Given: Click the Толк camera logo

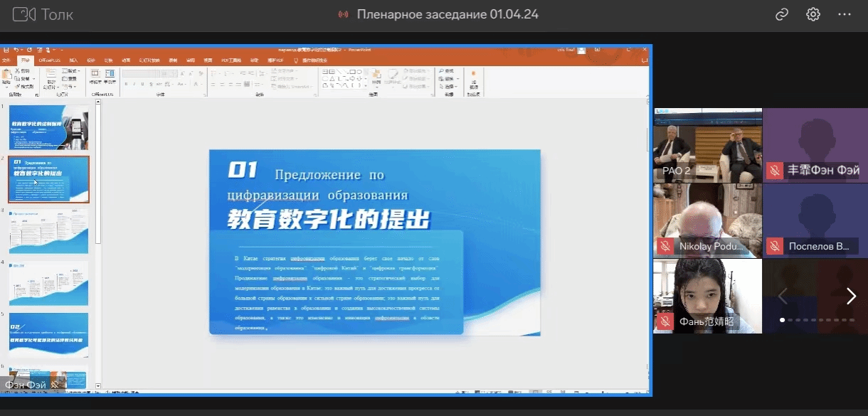Looking at the screenshot, I should click(x=24, y=14).
